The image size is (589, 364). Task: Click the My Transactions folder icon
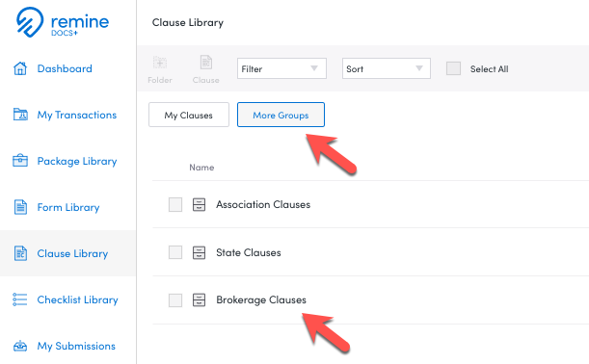point(20,115)
